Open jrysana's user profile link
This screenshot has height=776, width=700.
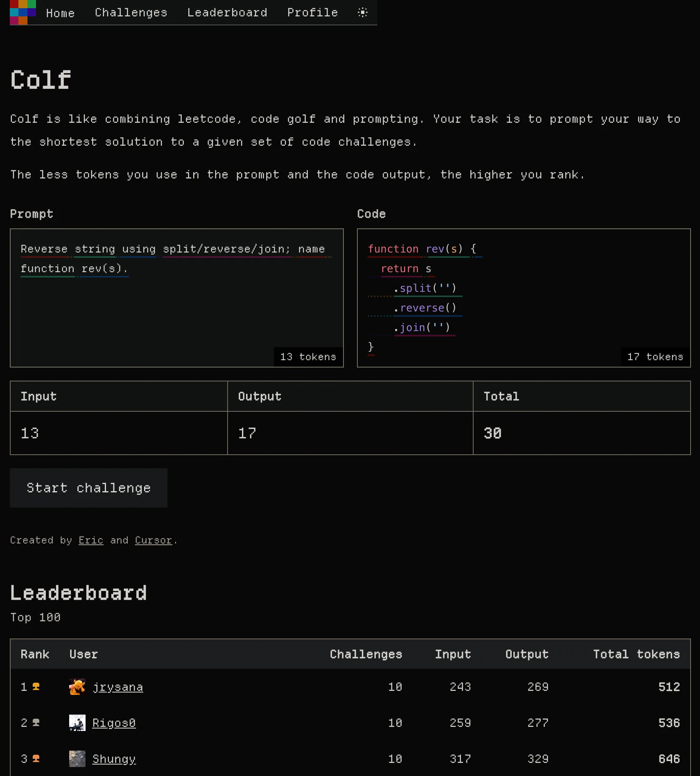[x=118, y=687]
